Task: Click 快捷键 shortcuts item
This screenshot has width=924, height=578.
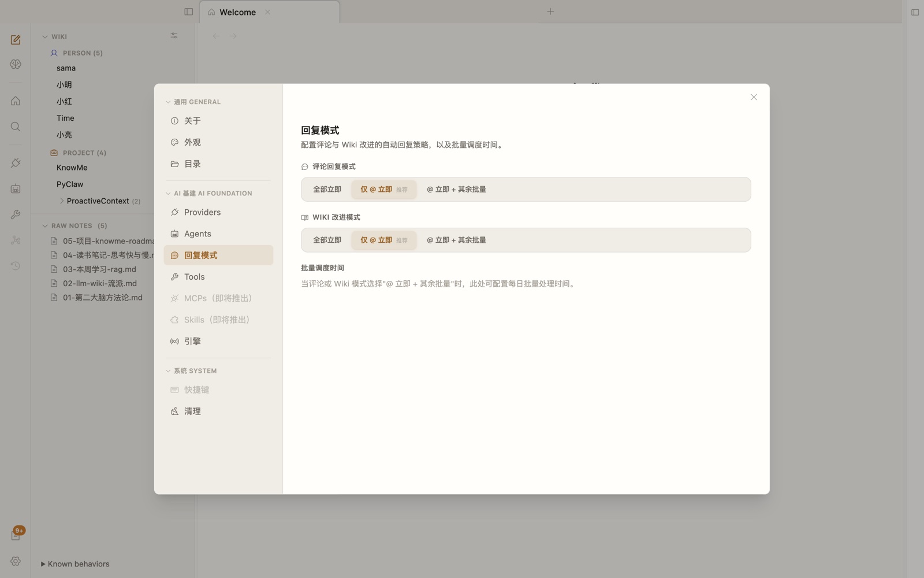Action: point(218,390)
